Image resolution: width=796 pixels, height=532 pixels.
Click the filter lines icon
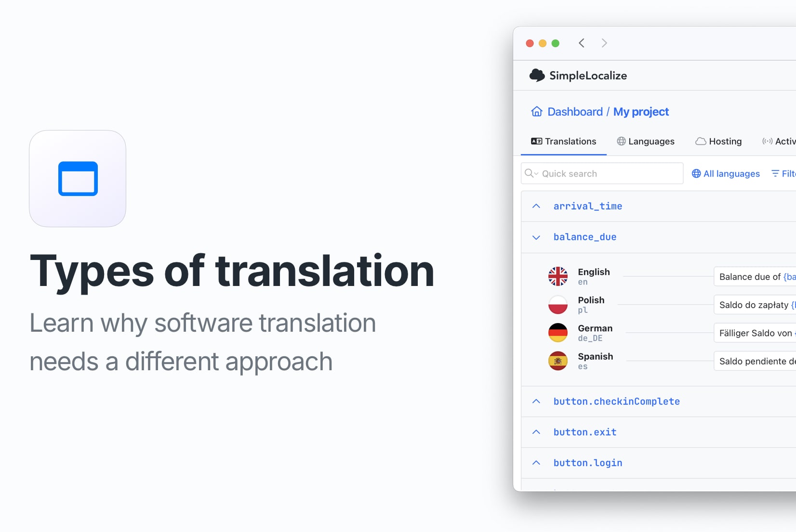click(x=775, y=173)
